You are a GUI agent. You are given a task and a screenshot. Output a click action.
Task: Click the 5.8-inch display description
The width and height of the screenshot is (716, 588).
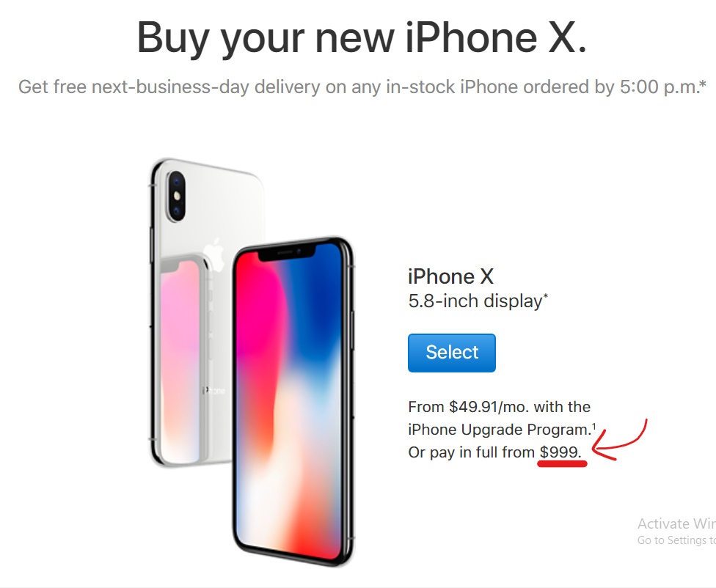click(x=475, y=301)
